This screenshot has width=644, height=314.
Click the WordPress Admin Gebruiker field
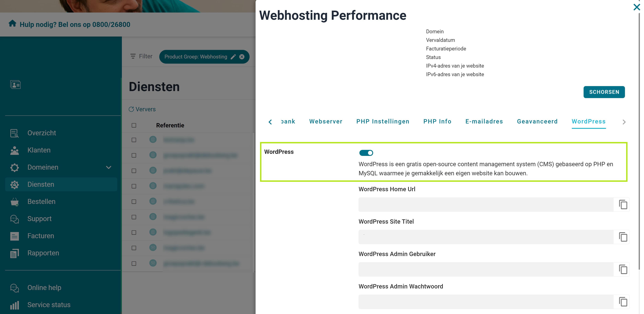point(486,269)
